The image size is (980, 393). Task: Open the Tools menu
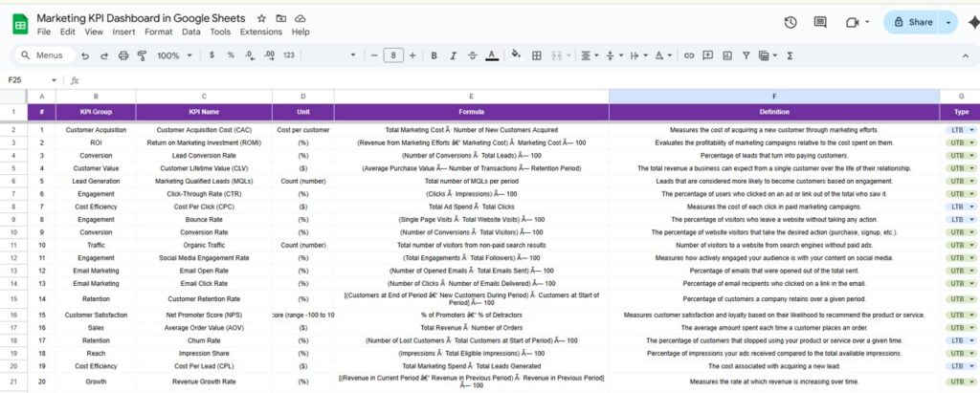coord(220,32)
